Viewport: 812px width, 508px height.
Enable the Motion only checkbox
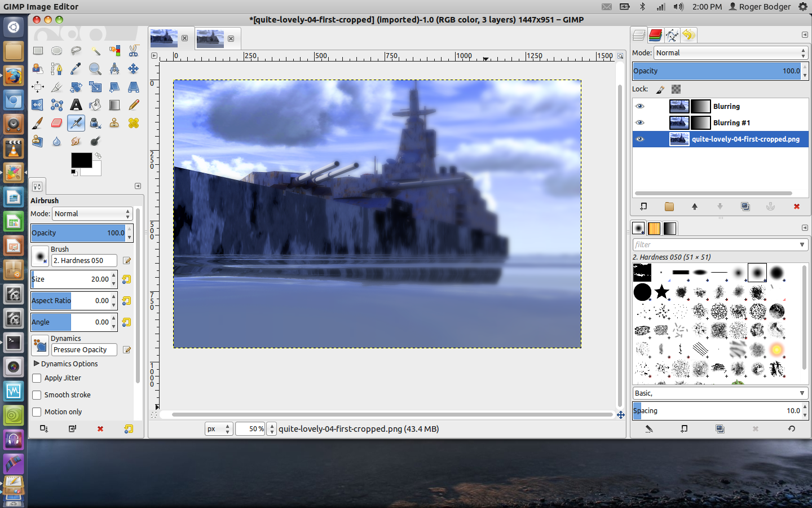tap(37, 412)
